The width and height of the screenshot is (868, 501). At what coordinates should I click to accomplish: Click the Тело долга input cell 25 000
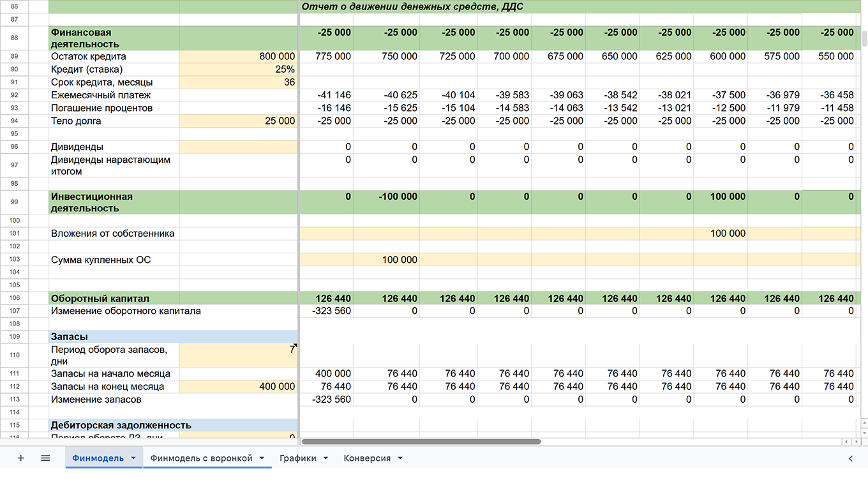coord(238,121)
